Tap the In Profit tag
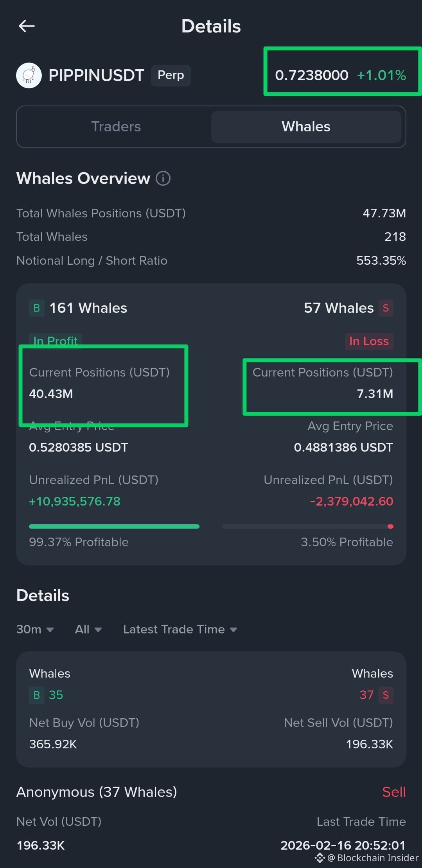 click(56, 341)
